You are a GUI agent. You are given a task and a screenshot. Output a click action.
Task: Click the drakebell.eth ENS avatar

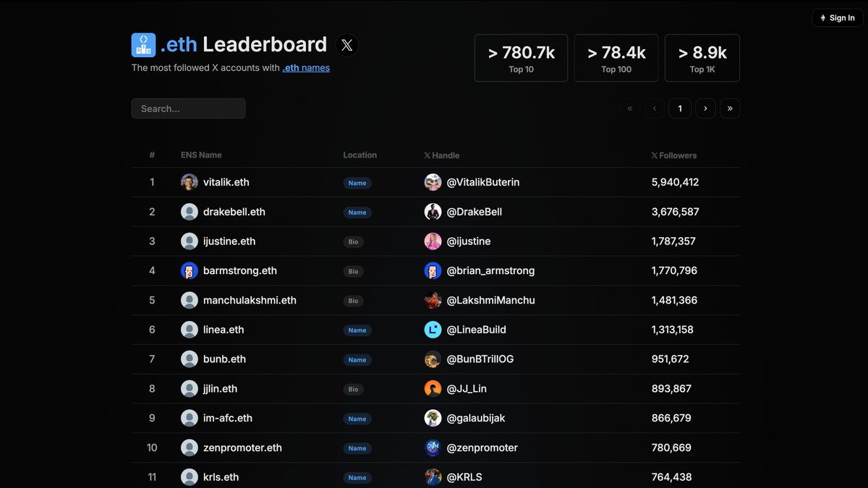[190, 212]
